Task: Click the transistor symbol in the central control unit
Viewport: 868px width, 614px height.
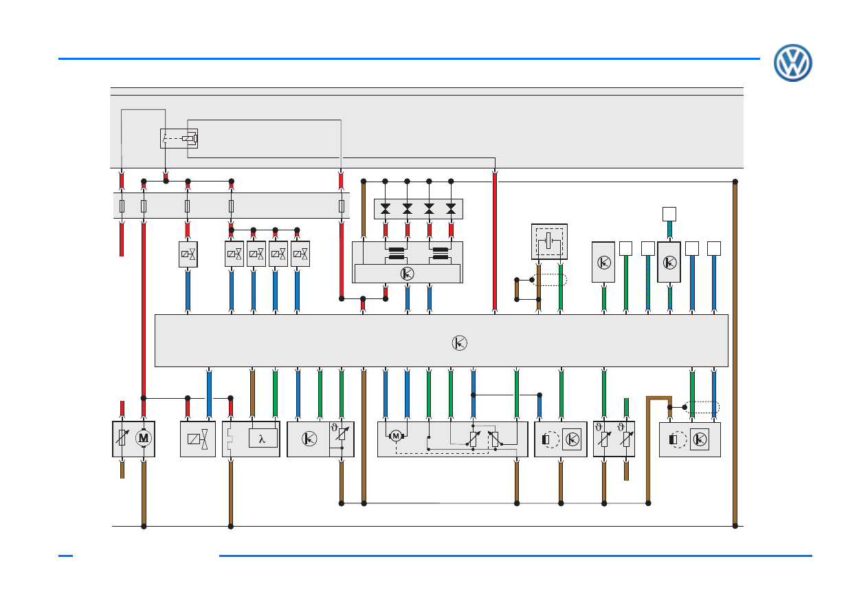Action: (460, 343)
